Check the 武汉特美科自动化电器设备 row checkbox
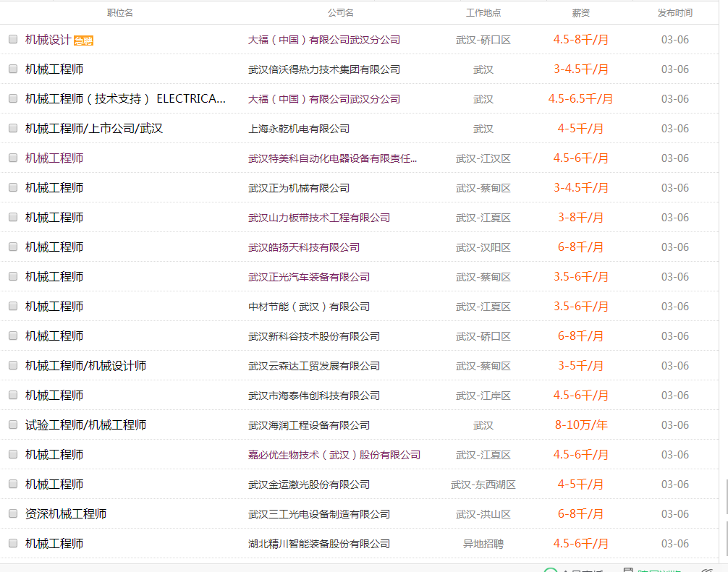The width and height of the screenshot is (728, 572). tap(13, 158)
